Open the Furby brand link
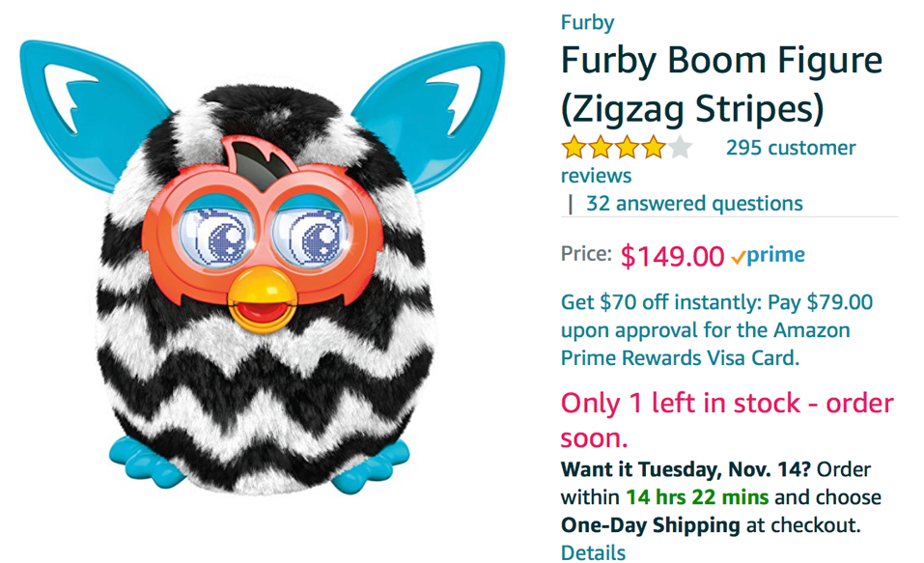Screen dimensions: 924x563 [587, 22]
